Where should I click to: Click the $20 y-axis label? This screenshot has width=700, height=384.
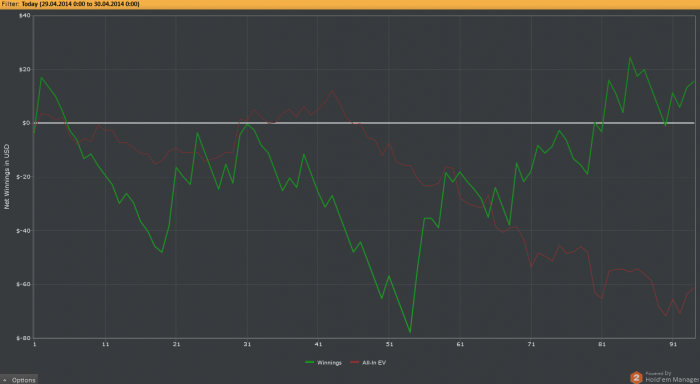pyautogui.click(x=25, y=70)
